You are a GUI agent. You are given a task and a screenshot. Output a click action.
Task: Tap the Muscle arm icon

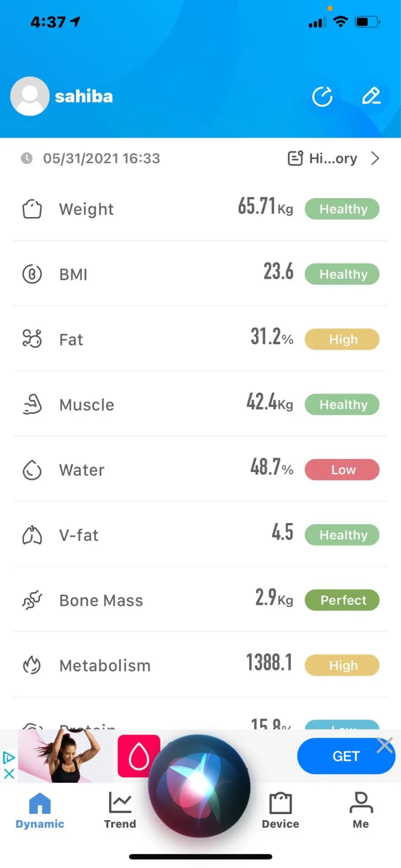[x=32, y=404]
